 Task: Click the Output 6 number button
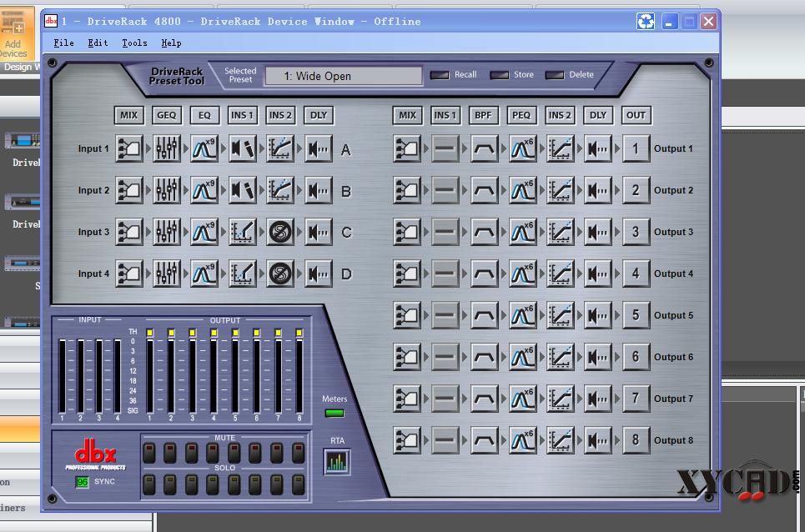coord(636,357)
